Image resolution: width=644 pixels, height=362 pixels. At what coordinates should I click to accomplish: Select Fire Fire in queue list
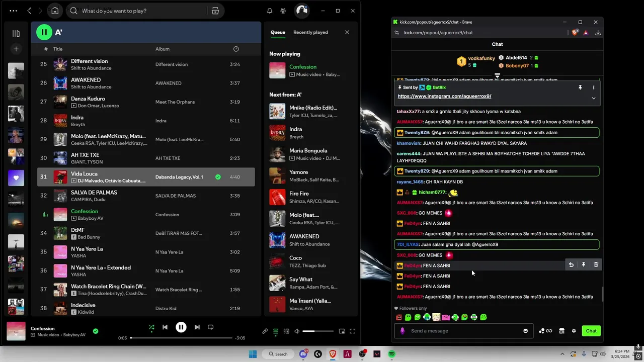(310, 197)
